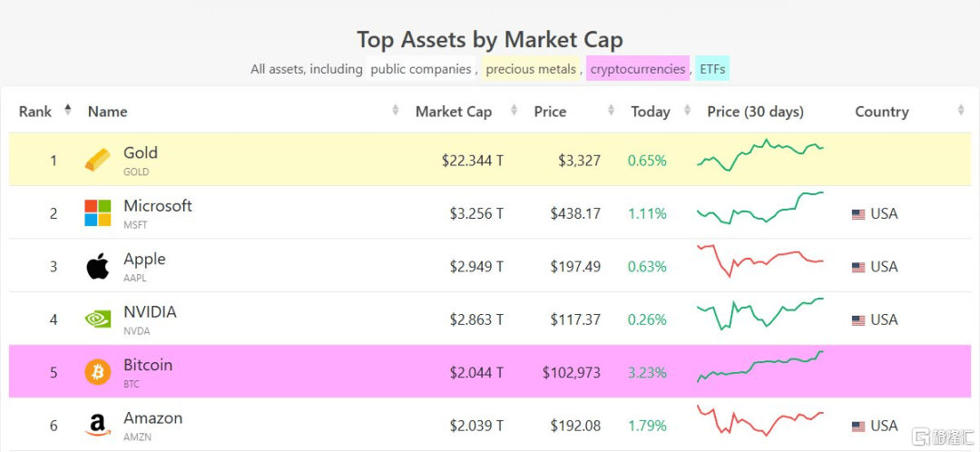980x452 pixels.
Task: Click the Apple logo icon
Action: (97, 266)
